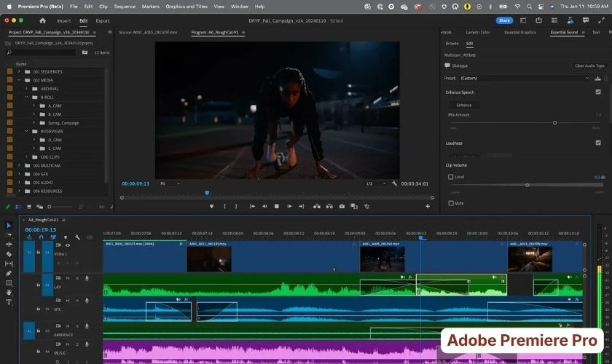Select the Hand tool
The height and width of the screenshot is (364, 612).
point(9,292)
